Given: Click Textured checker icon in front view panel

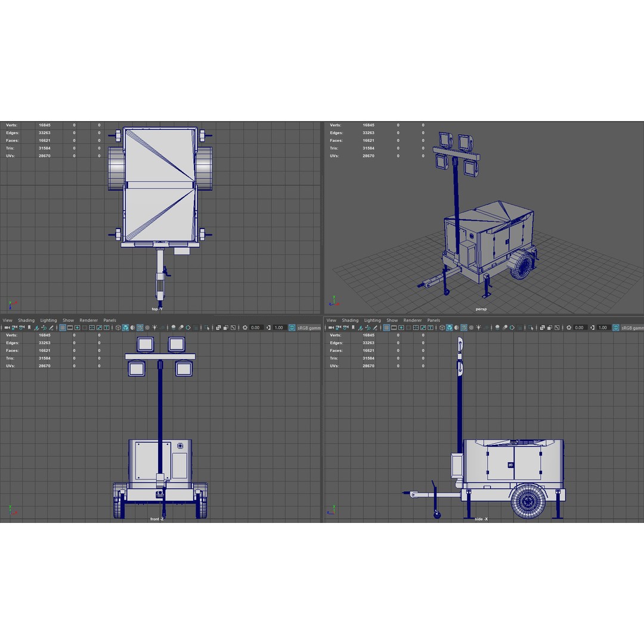Looking at the screenshot, I should (147, 327).
